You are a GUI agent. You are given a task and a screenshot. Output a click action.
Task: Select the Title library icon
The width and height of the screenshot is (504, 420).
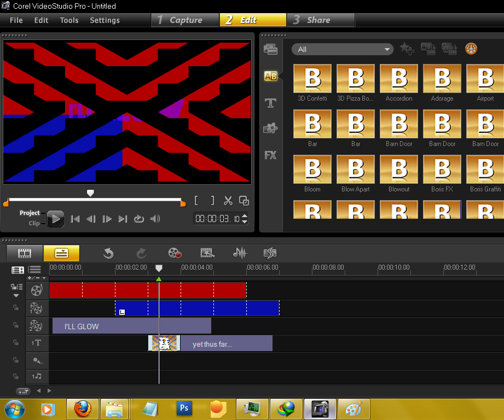(x=270, y=103)
